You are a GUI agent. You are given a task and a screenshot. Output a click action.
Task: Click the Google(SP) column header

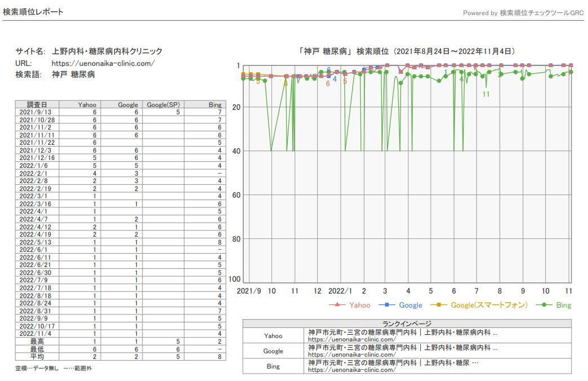pyautogui.click(x=163, y=104)
